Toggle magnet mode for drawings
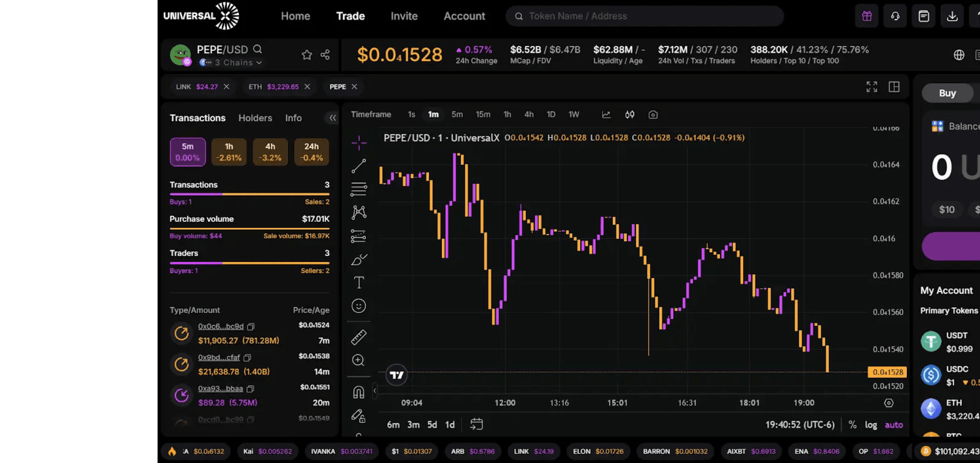The width and height of the screenshot is (980, 463). click(x=359, y=392)
